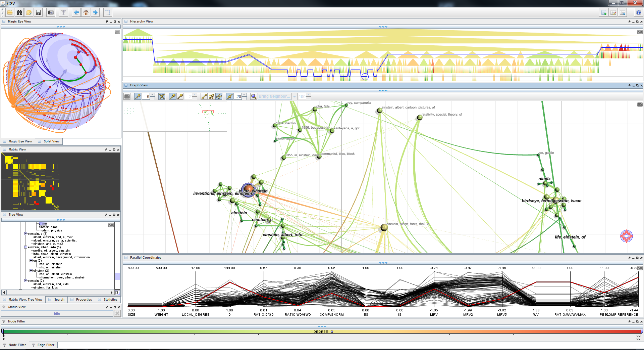Image resolution: width=644 pixels, height=350 pixels.
Task: Go back with the blue left arrow
Action: pyautogui.click(x=76, y=12)
